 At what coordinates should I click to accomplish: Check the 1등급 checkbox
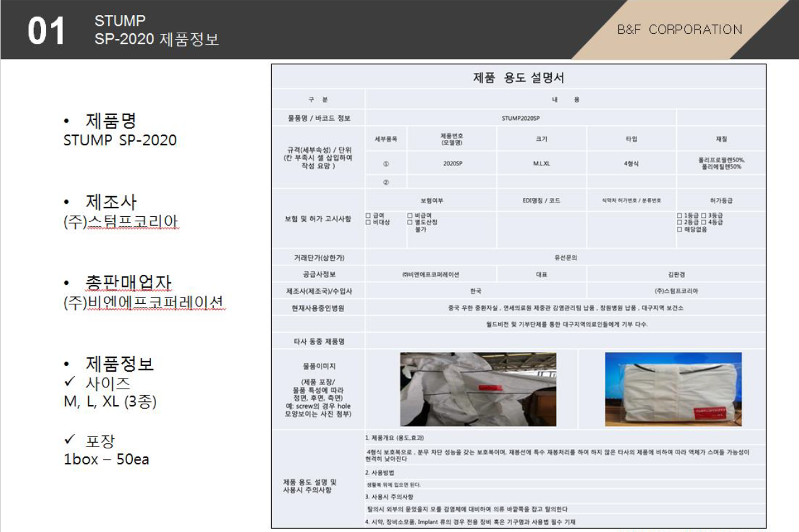[x=679, y=216]
